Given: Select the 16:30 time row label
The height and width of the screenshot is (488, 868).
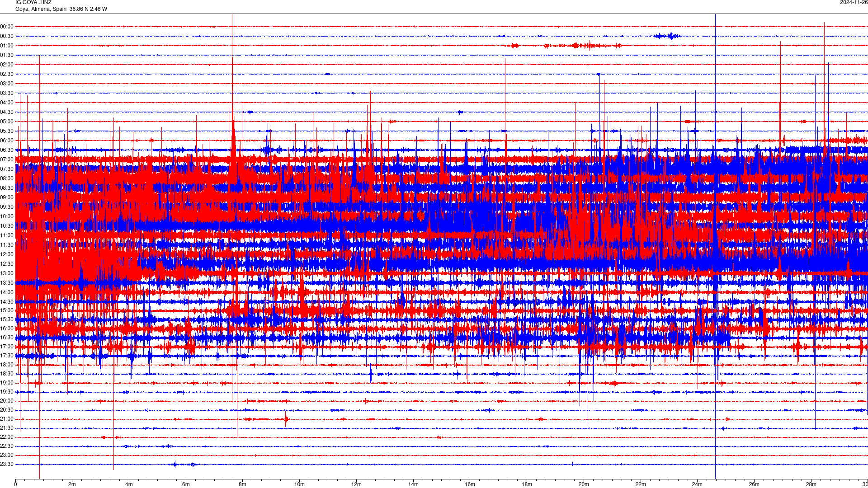Looking at the screenshot, I should (x=7, y=338).
